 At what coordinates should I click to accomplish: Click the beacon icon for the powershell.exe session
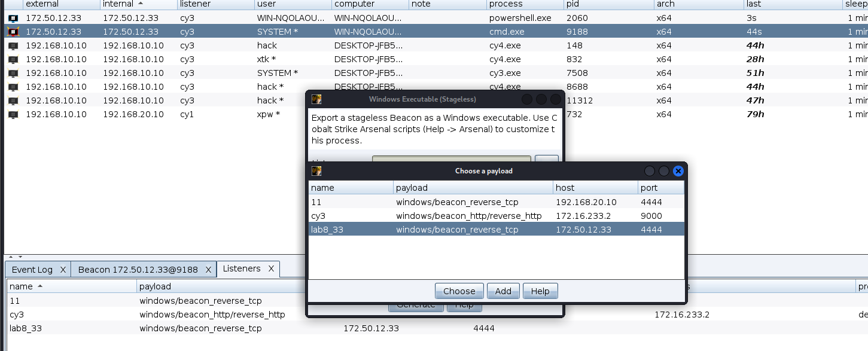pyautogui.click(x=13, y=18)
